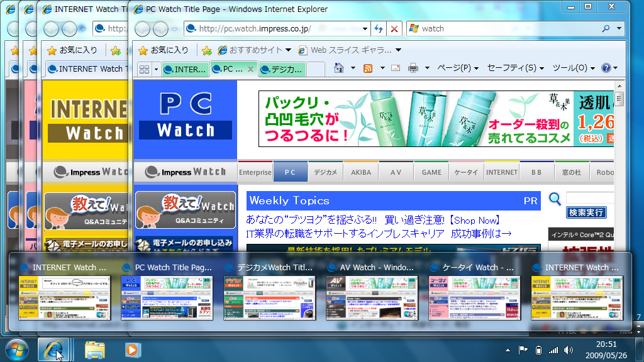The width and height of the screenshot is (644, 362).
Task: Select the AV Watch thumbnail preview
Action: (x=372, y=298)
